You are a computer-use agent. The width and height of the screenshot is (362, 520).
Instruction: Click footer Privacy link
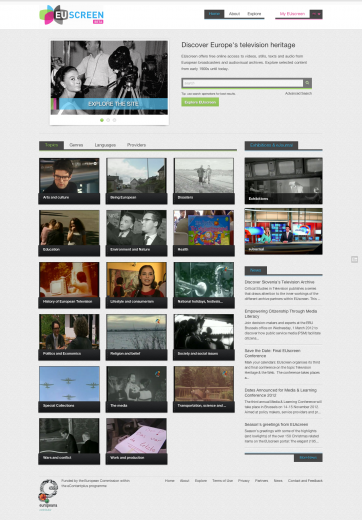coord(244,481)
